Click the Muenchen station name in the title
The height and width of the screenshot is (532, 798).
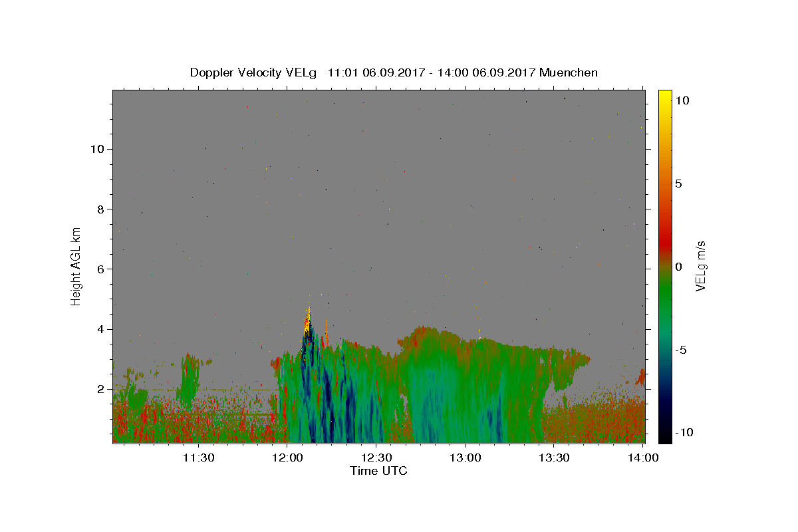[569, 72]
